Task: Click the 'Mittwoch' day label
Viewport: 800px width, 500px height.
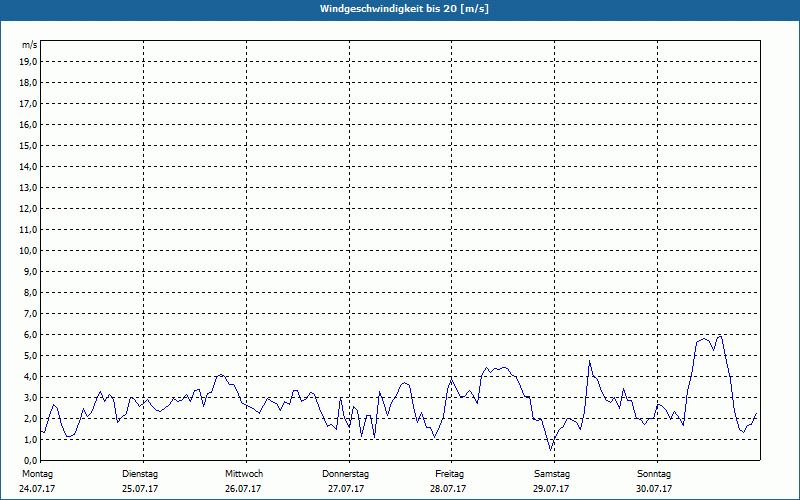Action: pos(244,474)
